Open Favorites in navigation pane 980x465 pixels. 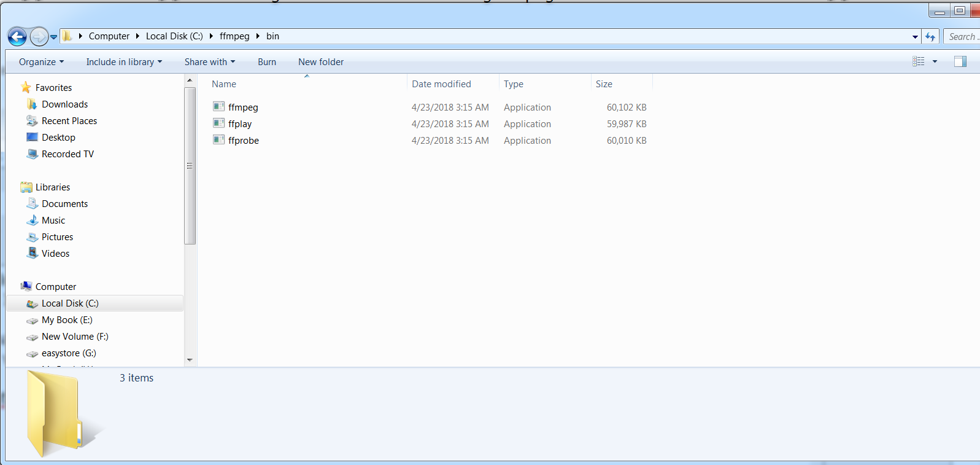(x=53, y=88)
